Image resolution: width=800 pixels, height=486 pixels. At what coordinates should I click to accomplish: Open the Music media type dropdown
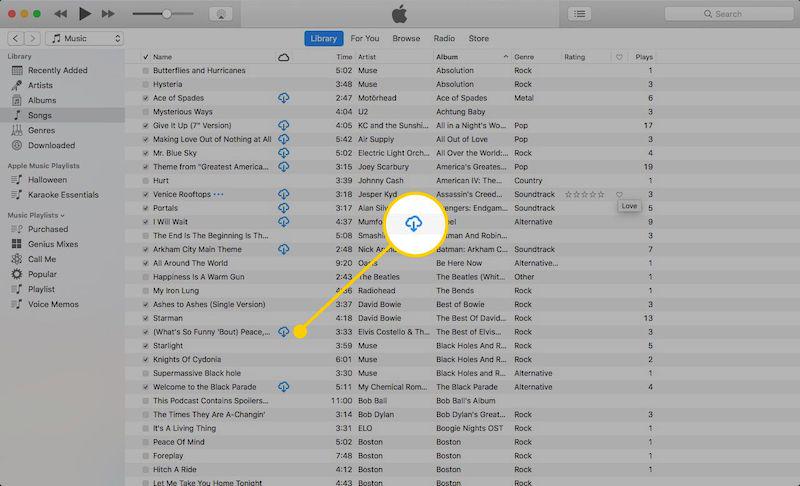coord(85,38)
